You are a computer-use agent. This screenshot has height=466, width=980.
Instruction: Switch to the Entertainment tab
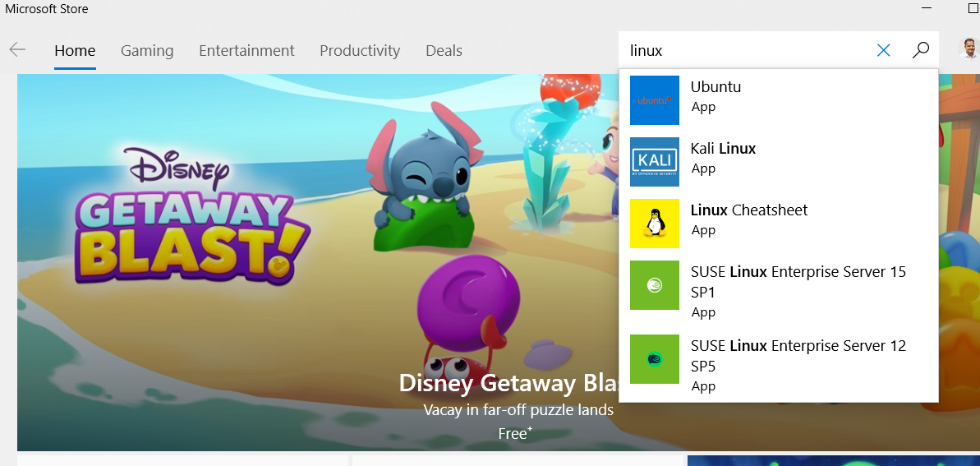coord(246,51)
